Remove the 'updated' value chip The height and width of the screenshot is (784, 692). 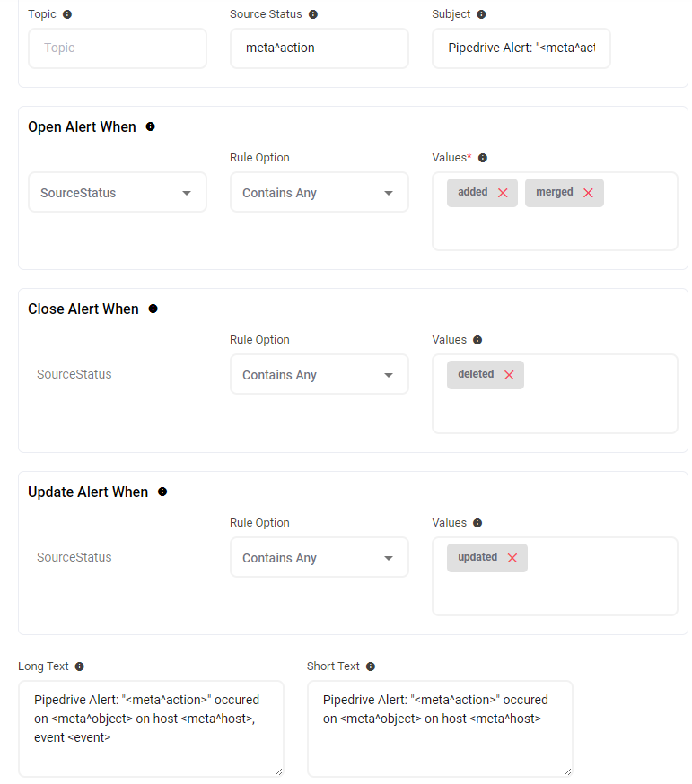pos(512,558)
